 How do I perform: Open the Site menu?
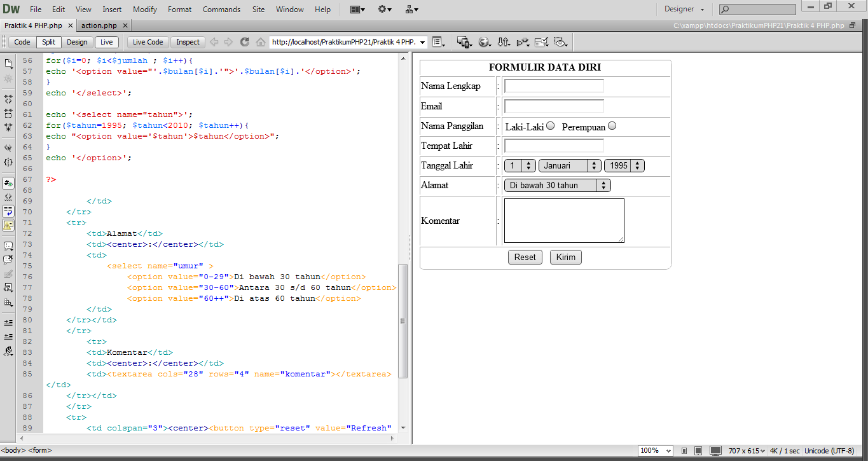pyautogui.click(x=258, y=10)
